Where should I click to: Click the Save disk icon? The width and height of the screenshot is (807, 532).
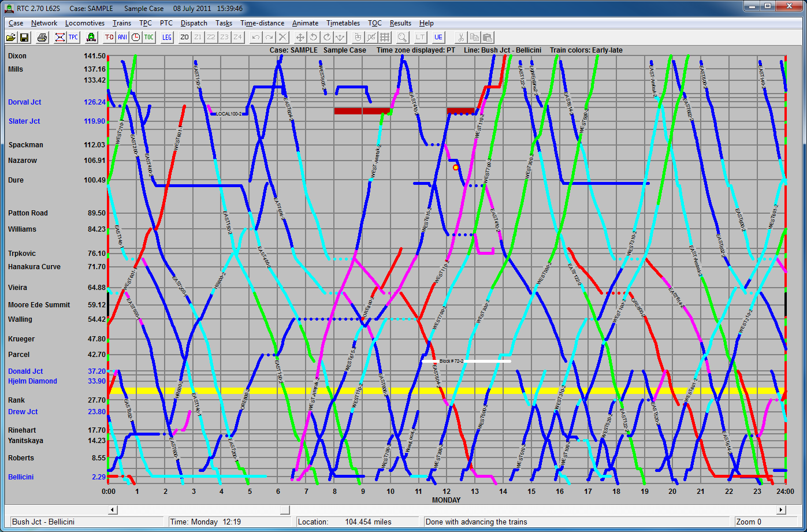tap(24, 38)
